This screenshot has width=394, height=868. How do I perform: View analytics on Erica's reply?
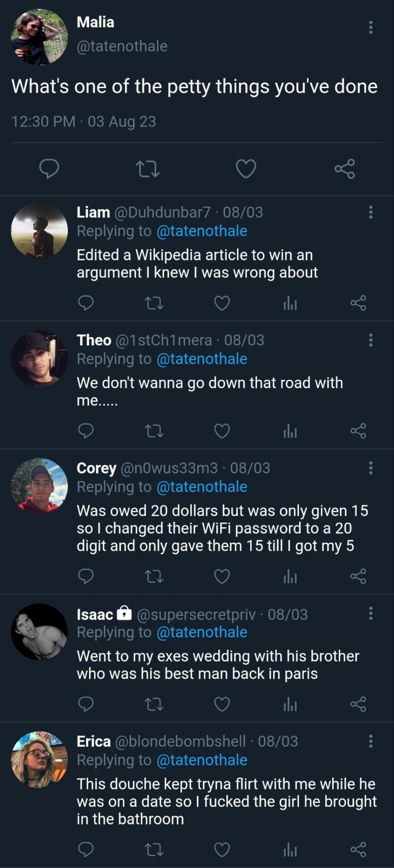click(290, 850)
